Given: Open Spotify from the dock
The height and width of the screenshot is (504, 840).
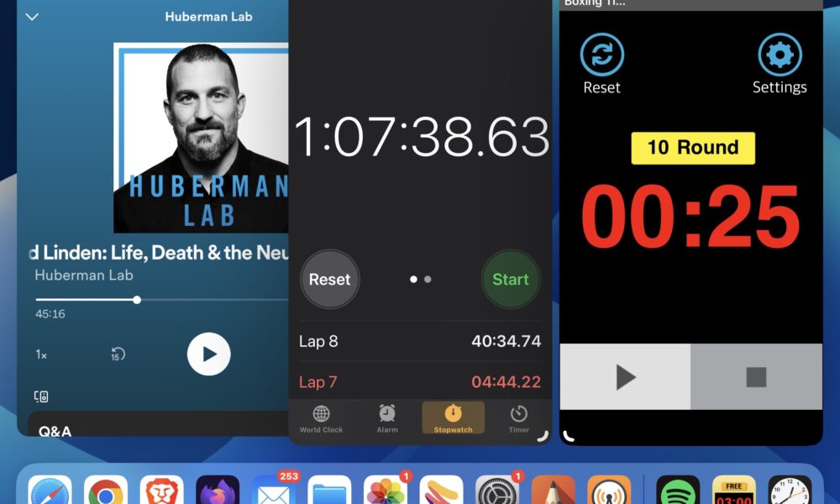Looking at the screenshot, I should [x=678, y=490].
